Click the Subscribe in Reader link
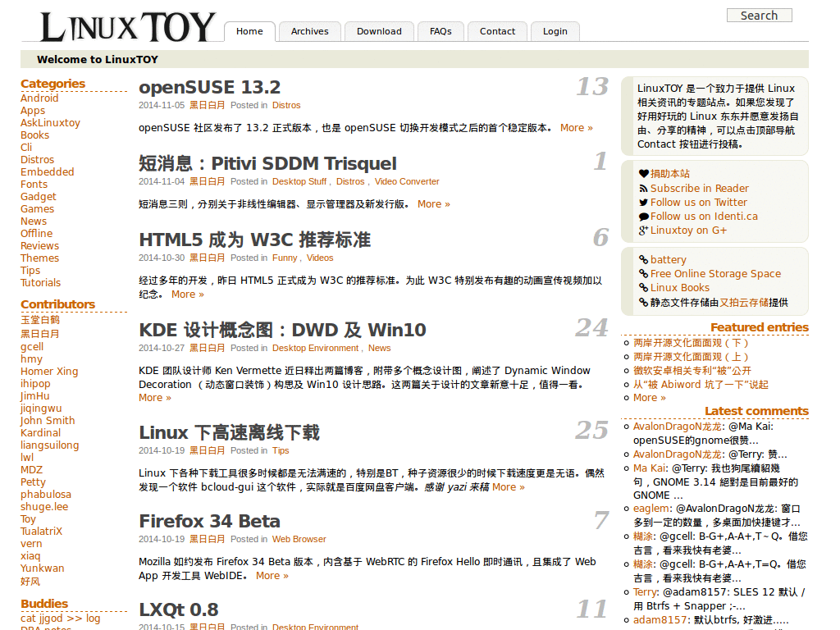This screenshot has width=840, height=630. tap(700, 189)
